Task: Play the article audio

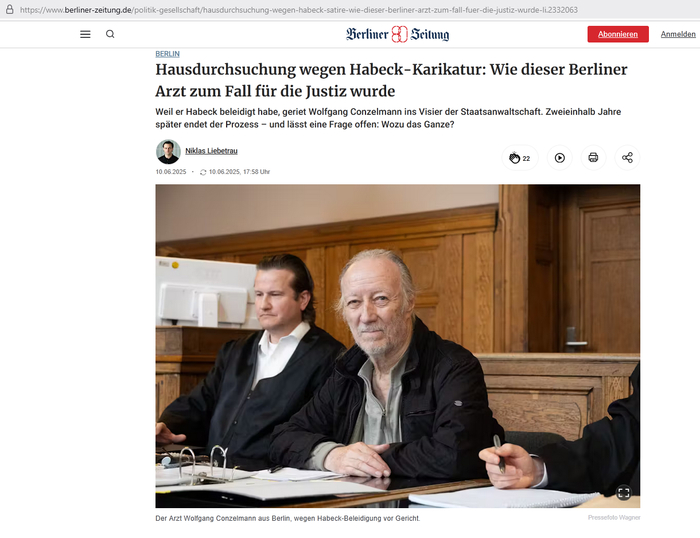Action: [x=560, y=158]
